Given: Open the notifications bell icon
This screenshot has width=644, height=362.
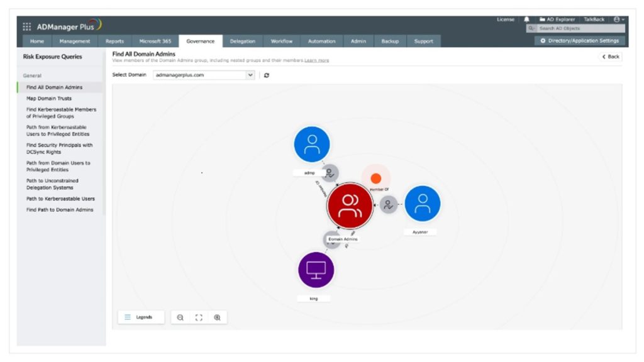Looking at the screenshot, I should [x=527, y=19].
